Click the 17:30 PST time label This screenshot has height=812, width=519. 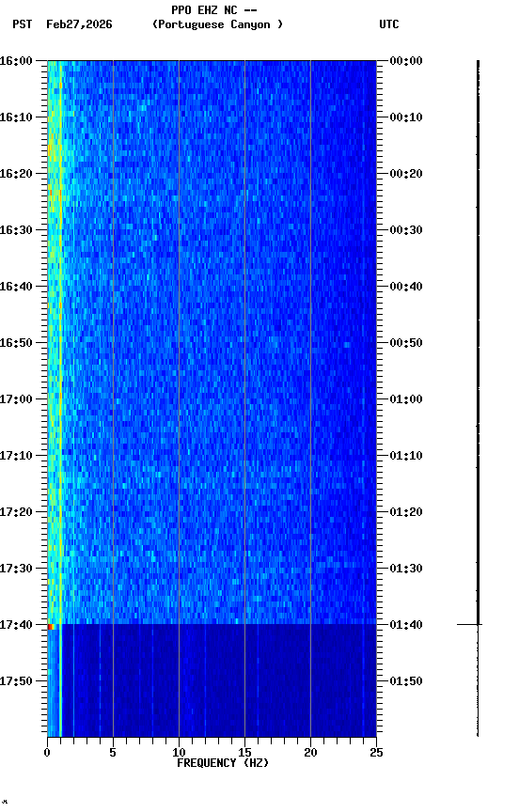pos(16,570)
